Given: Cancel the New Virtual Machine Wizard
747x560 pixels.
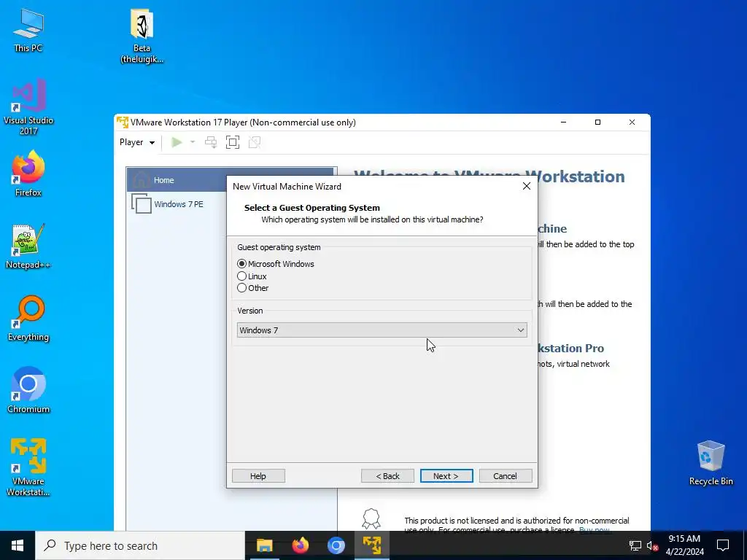Looking at the screenshot, I should click(505, 475).
